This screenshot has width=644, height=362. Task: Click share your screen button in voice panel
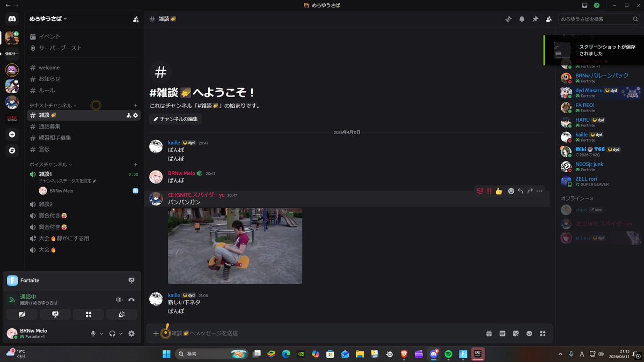[x=55, y=314]
